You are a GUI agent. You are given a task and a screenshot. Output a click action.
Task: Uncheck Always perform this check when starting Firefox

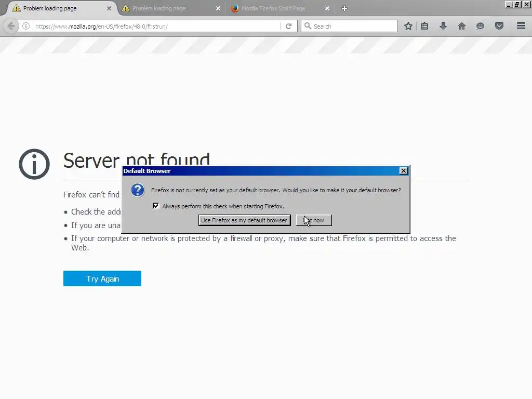156,206
